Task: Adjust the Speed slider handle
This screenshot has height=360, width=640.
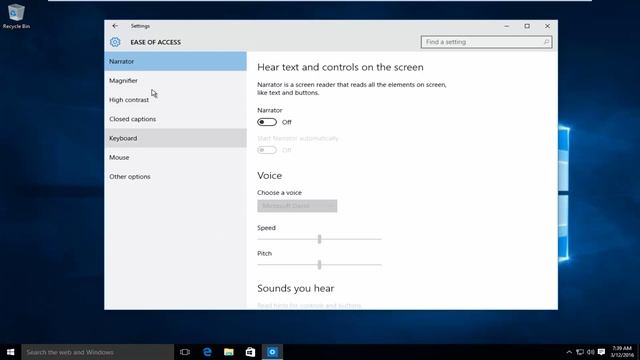Action: pos(320,239)
